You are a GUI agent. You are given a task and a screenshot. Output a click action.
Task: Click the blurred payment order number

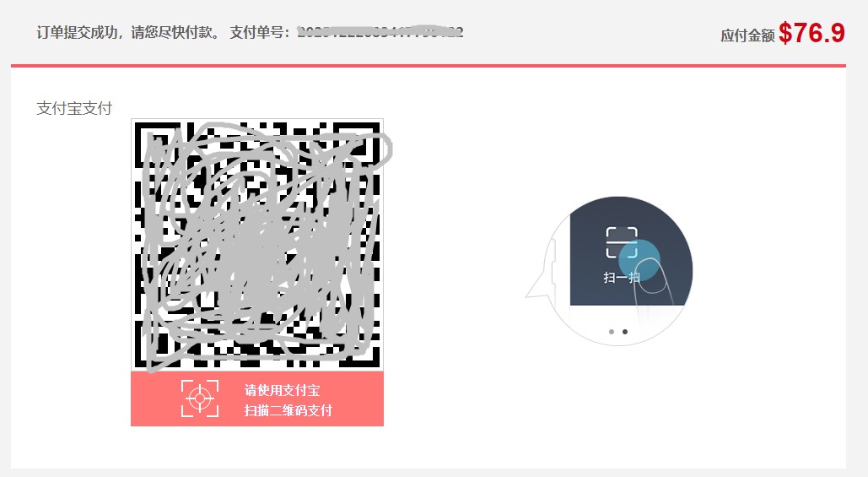(380, 32)
